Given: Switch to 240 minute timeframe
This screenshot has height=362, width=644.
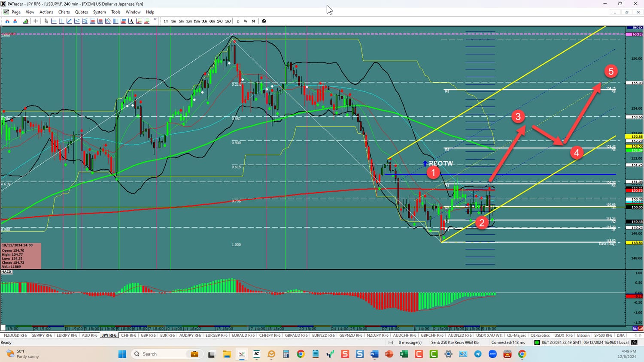Looking at the screenshot, I should [220, 21].
